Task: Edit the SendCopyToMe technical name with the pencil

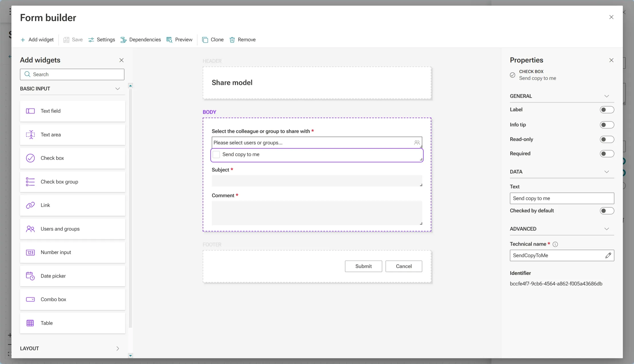Action: tap(608, 255)
